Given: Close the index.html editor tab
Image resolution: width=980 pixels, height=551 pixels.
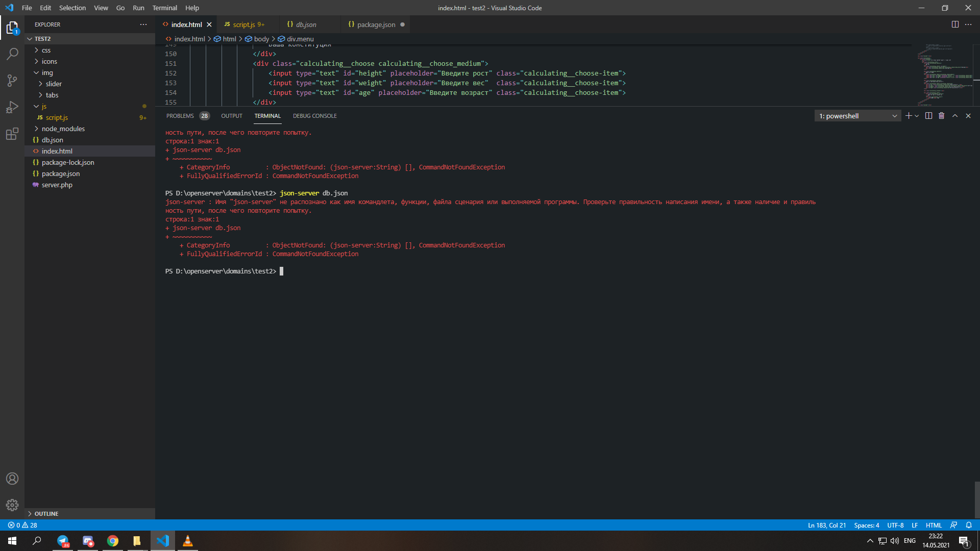Looking at the screenshot, I should click(209, 24).
